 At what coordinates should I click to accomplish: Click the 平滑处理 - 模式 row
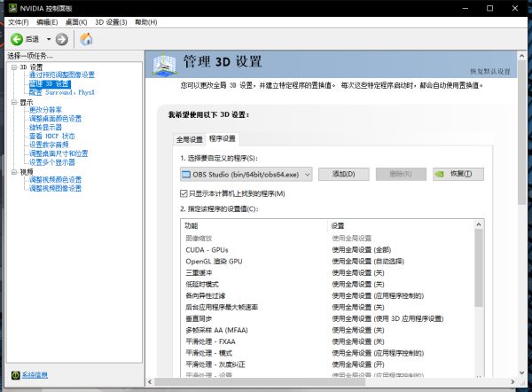(x=327, y=353)
